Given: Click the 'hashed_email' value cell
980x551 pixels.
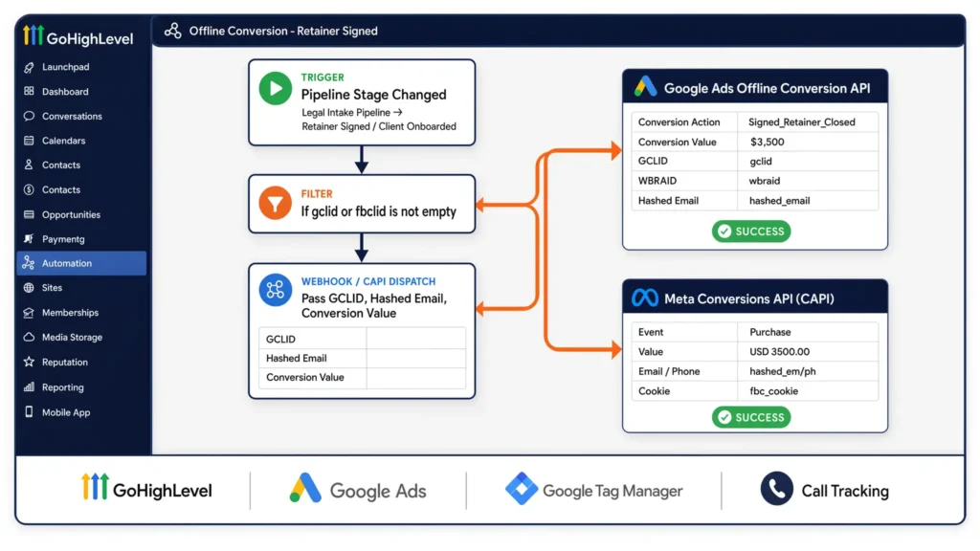Looking at the screenshot, I should [x=808, y=201].
